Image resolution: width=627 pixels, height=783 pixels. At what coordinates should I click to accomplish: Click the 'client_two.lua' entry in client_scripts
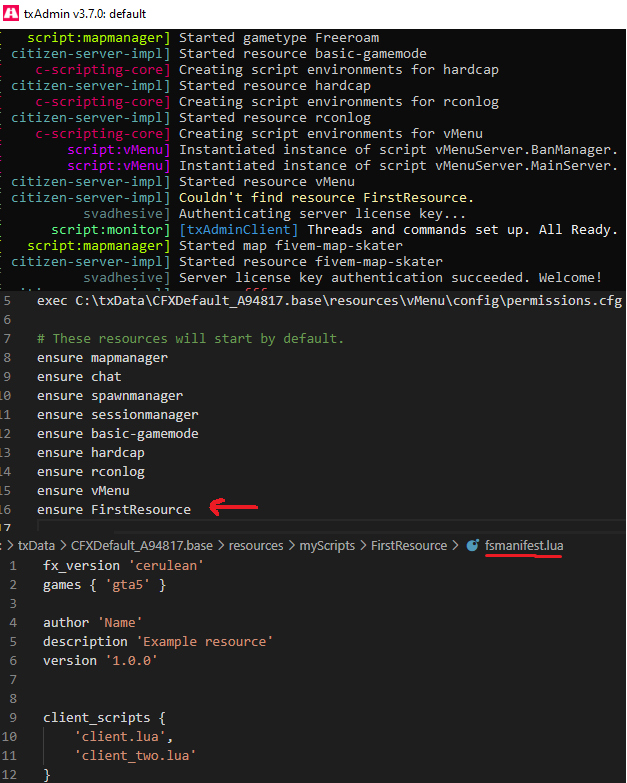[x=135, y=755]
